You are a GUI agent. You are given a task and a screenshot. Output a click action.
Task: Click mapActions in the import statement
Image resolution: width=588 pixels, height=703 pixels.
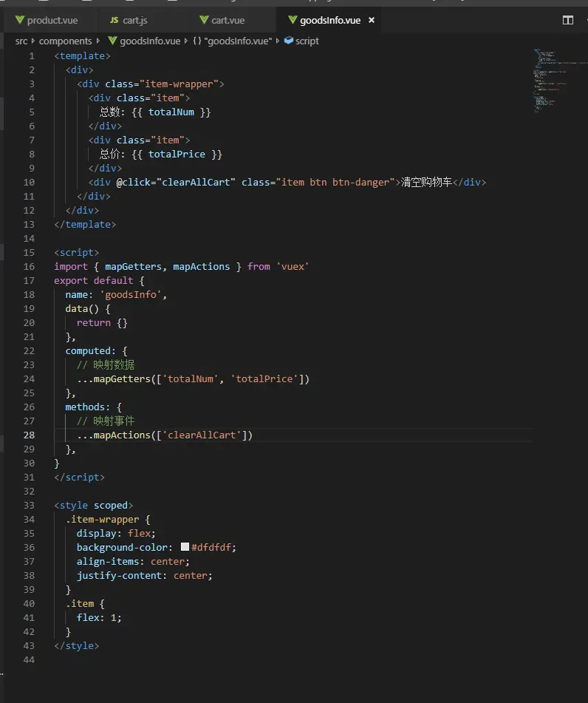(201, 266)
